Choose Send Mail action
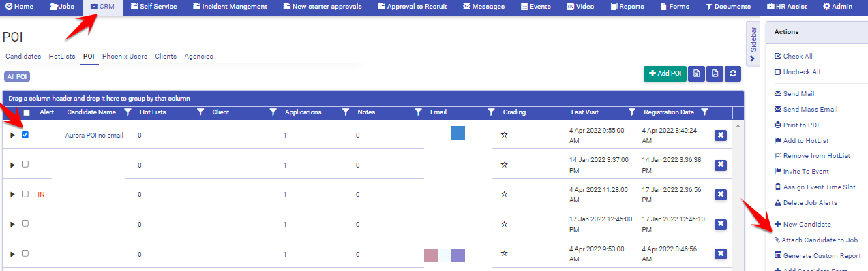The image size is (868, 271). tap(794, 94)
